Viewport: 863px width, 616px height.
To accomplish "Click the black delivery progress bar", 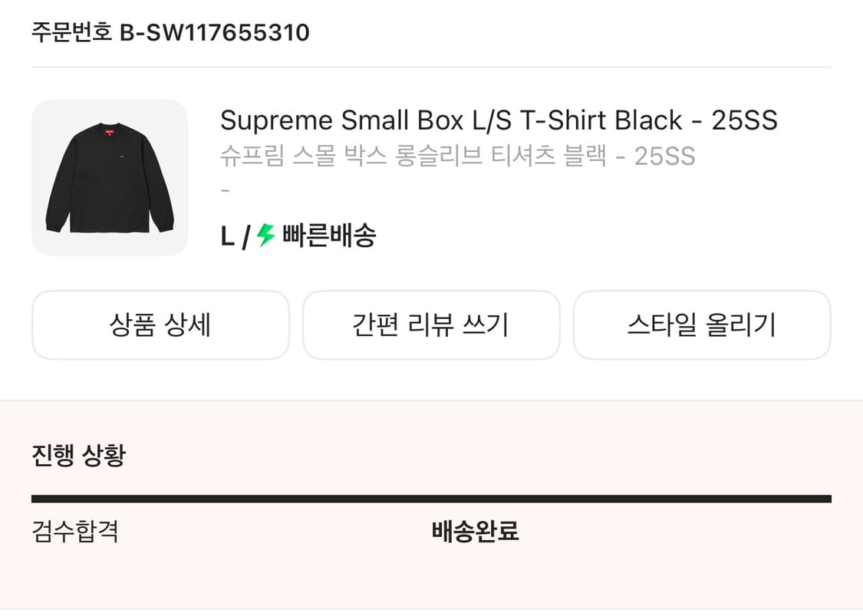I will pyautogui.click(x=431, y=499).
